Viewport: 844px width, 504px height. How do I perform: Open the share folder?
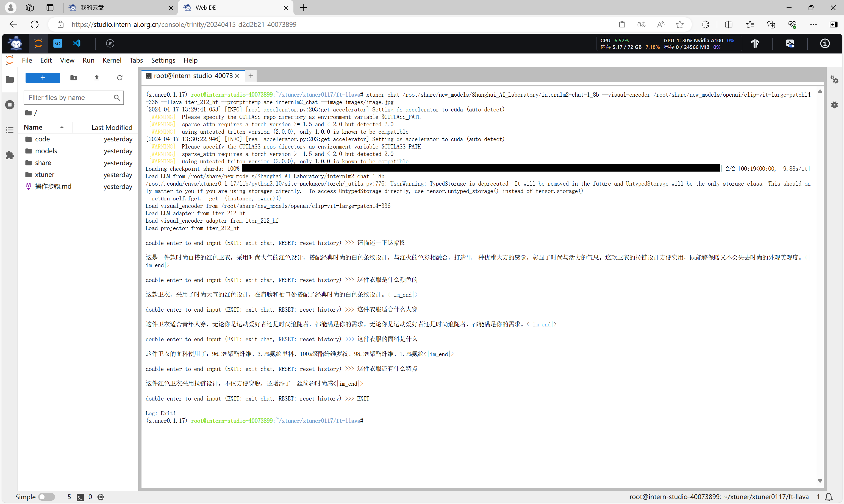coord(79,163)
